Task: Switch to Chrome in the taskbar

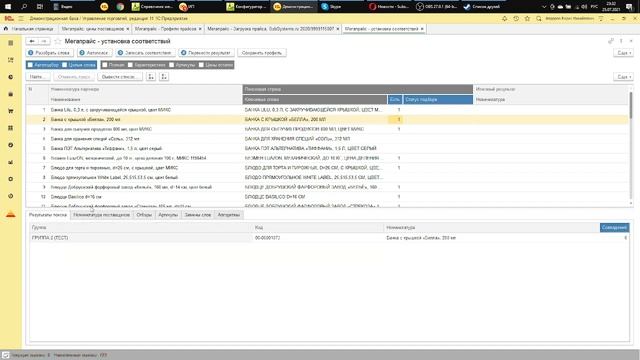Action: pyautogui.click(x=120, y=7)
